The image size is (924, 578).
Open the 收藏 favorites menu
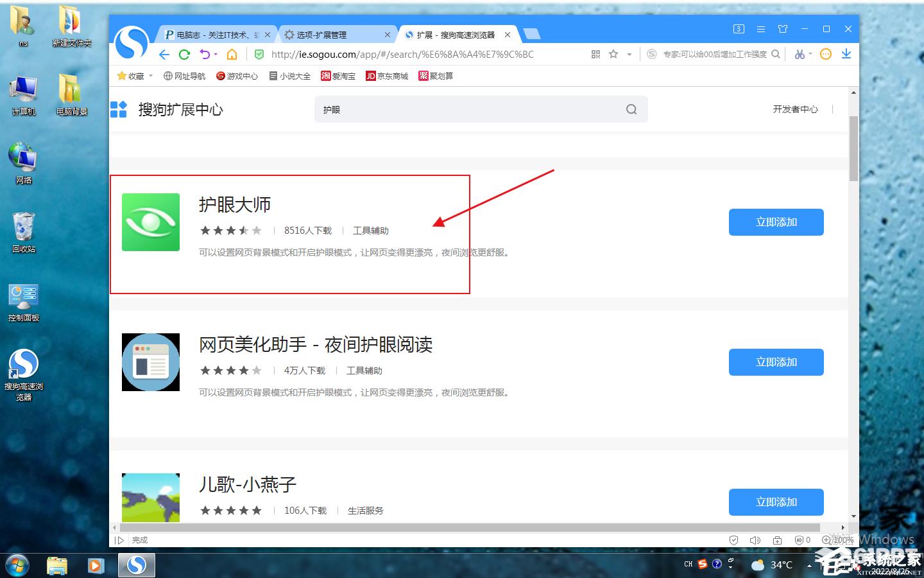click(x=135, y=76)
